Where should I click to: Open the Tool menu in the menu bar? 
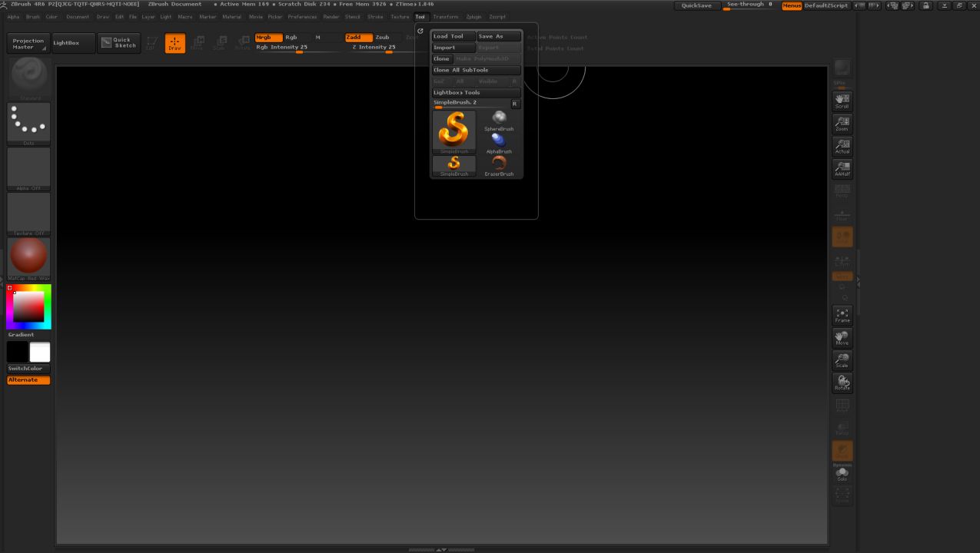pos(420,16)
